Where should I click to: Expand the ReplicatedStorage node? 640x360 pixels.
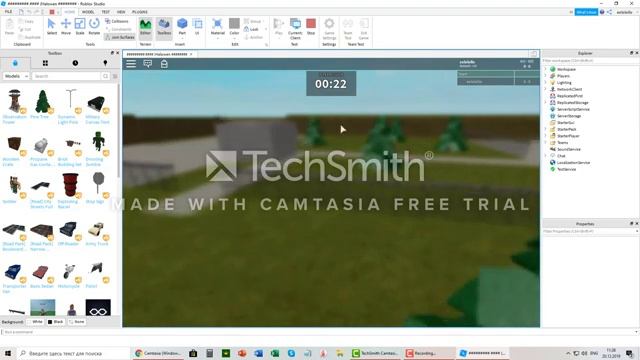(545, 102)
